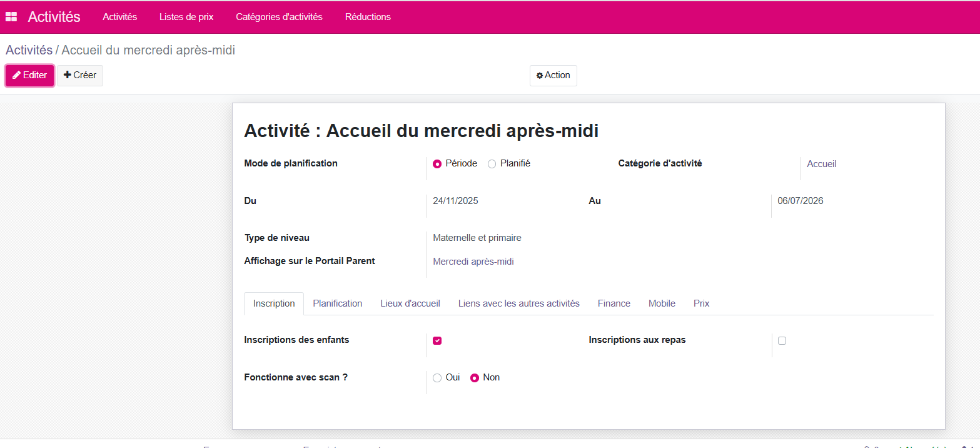
Task: Open the Listes de prix menu
Action: click(186, 17)
